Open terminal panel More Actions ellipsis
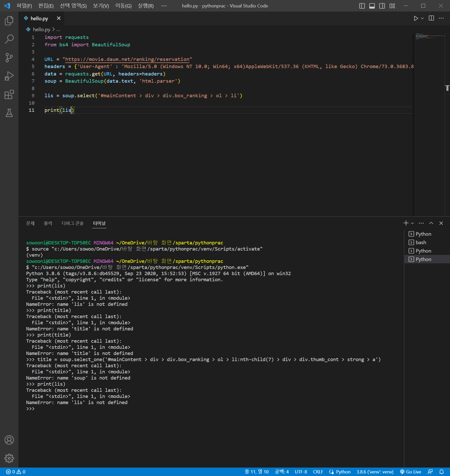Viewport: 450px width, 476px height. click(x=421, y=223)
